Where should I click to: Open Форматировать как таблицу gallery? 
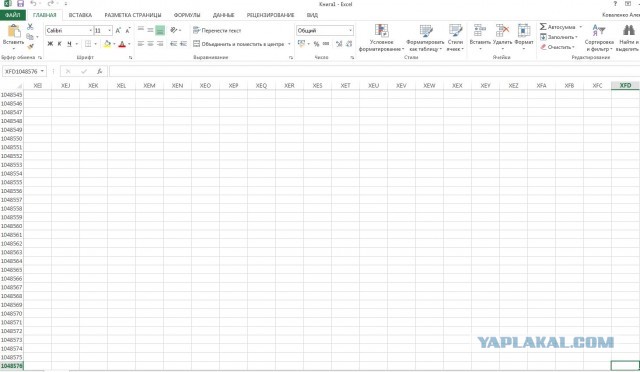point(425,38)
